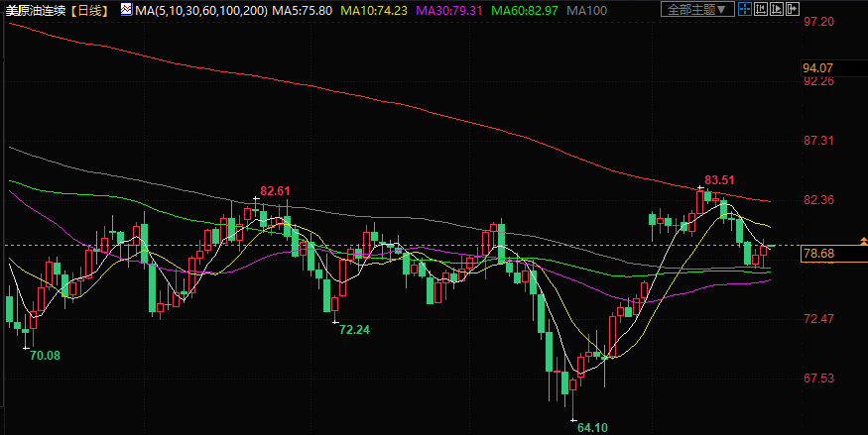The height and width of the screenshot is (435, 868).
Task: Click the 日线 period label
Action: (x=89, y=10)
